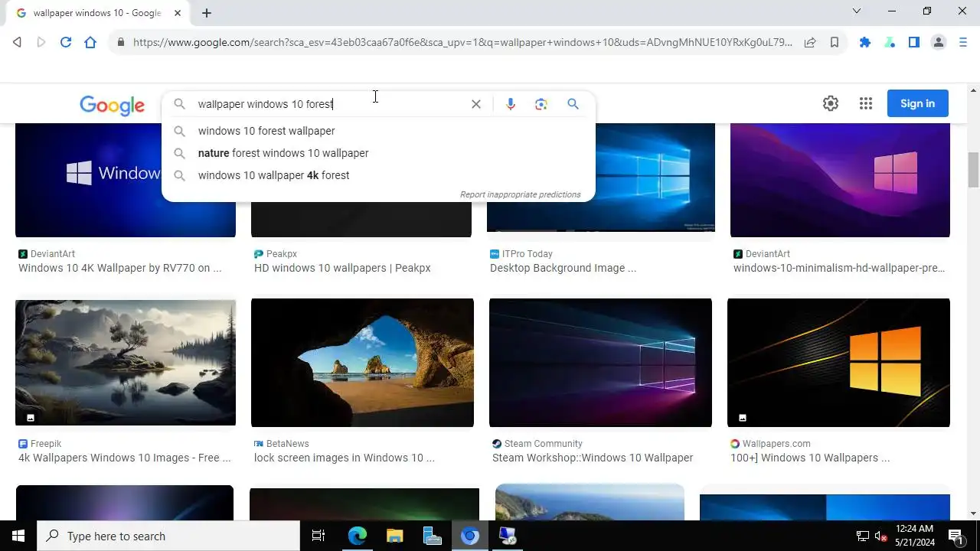
Task: Start voice search with the microphone icon
Action: coord(511,104)
